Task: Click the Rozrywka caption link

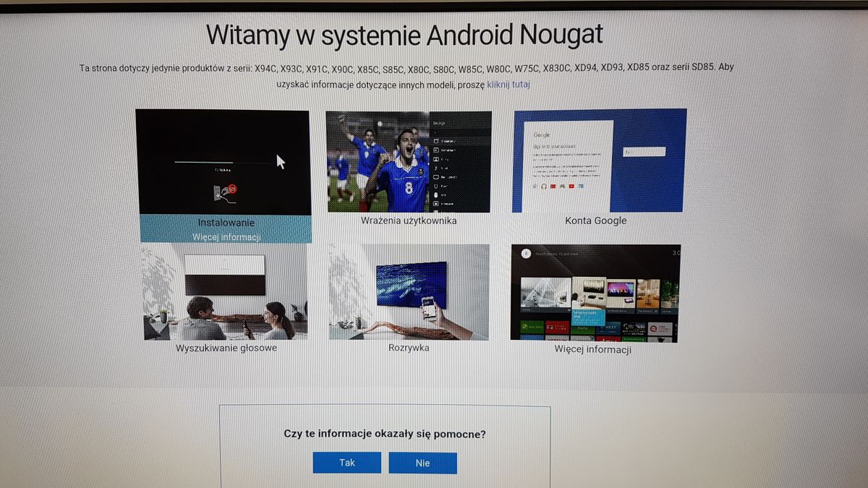Action: (x=409, y=348)
